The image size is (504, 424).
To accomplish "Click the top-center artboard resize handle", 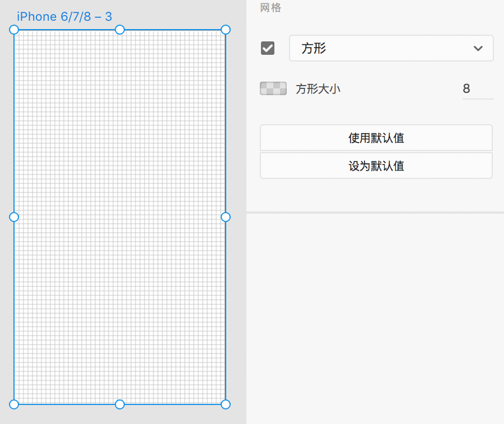I will tap(120, 30).
